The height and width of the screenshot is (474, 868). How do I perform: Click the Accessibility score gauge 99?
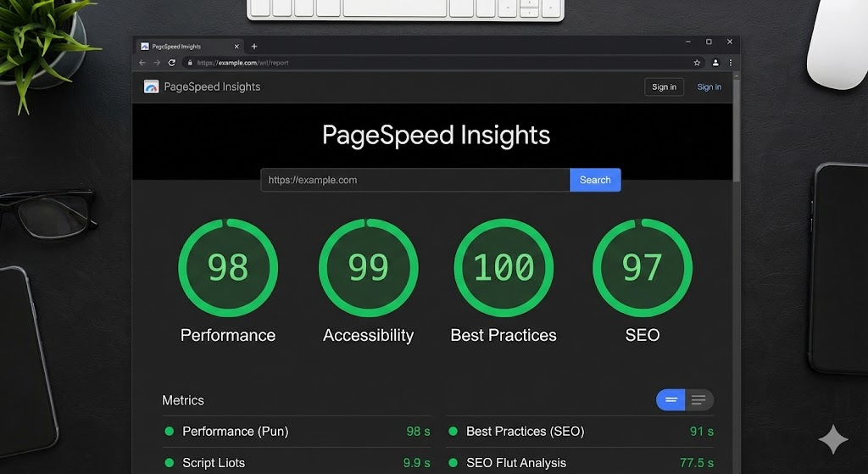[x=369, y=267]
